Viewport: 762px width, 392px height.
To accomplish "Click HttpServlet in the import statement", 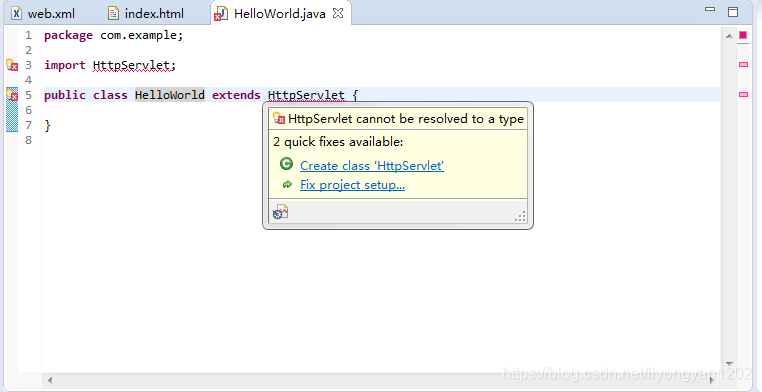I will tap(131, 66).
